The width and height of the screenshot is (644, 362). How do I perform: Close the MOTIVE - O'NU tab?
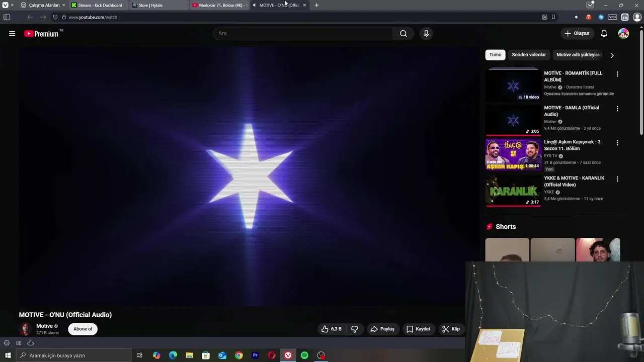304,5
